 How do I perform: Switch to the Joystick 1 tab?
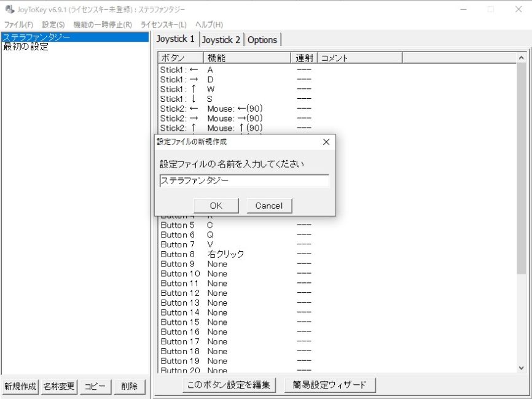176,39
